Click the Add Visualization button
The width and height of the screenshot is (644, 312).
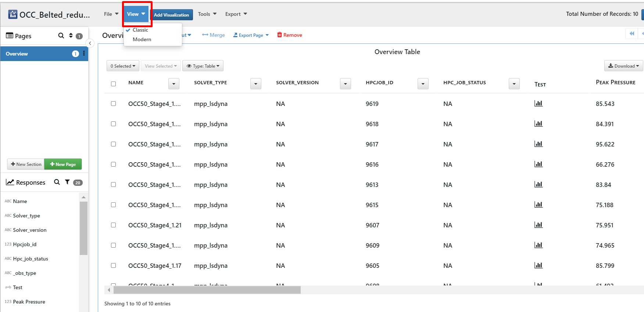[171, 15]
